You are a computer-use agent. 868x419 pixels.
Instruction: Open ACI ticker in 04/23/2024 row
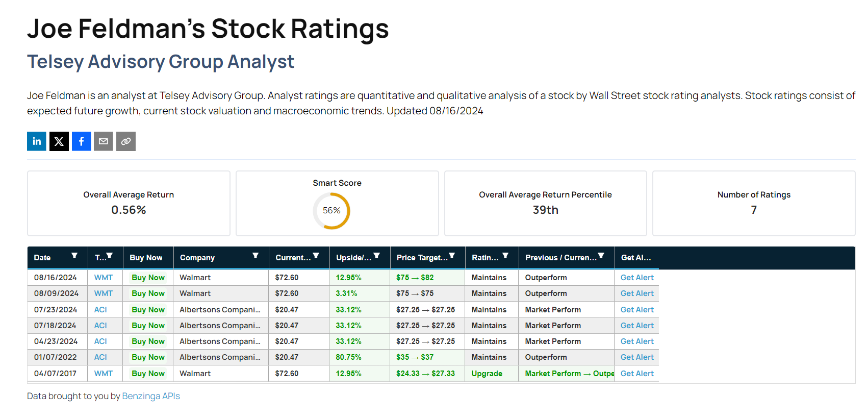(x=100, y=341)
